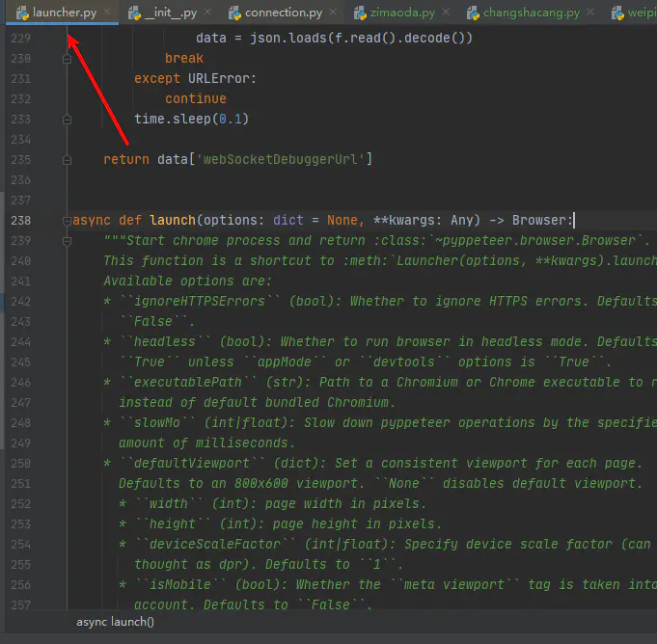Viewport: 657px width, 644px height.
Task: Click the word 'launch' in the function definition
Action: tap(173, 220)
